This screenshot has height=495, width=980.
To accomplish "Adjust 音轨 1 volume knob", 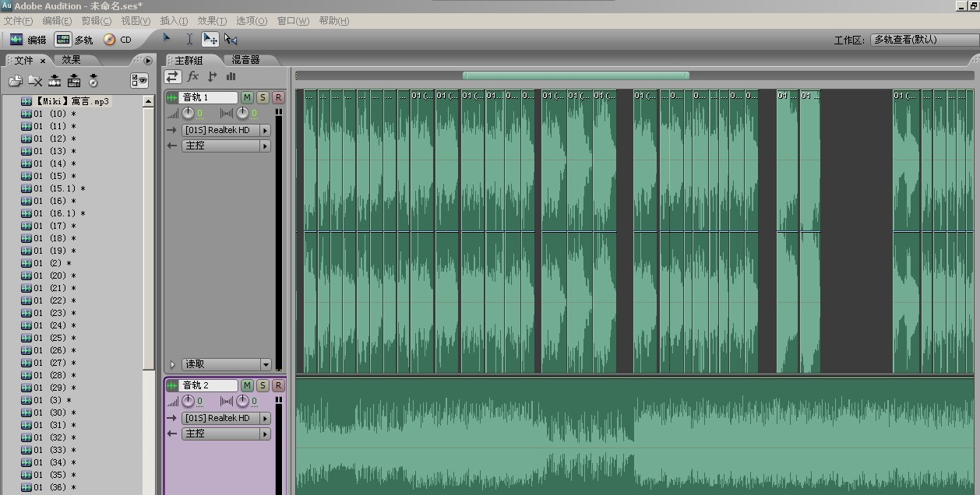I will (x=188, y=114).
